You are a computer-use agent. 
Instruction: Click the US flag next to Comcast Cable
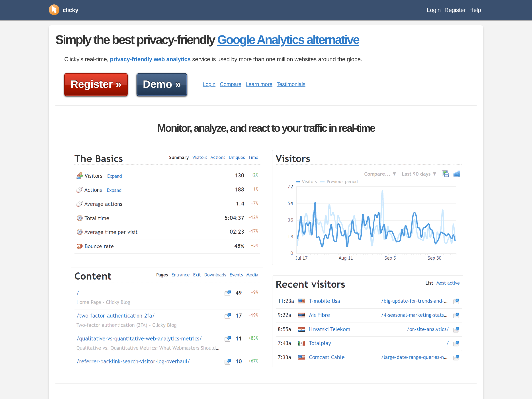tap(301, 357)
